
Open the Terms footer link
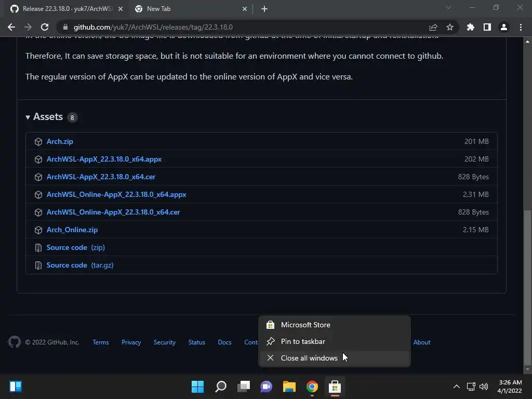(101, 342)
